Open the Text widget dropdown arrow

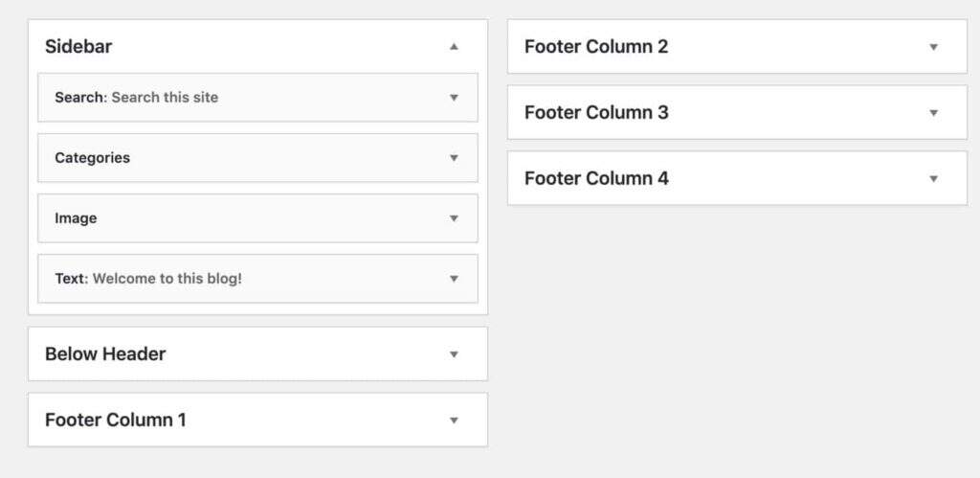(454, 279)
